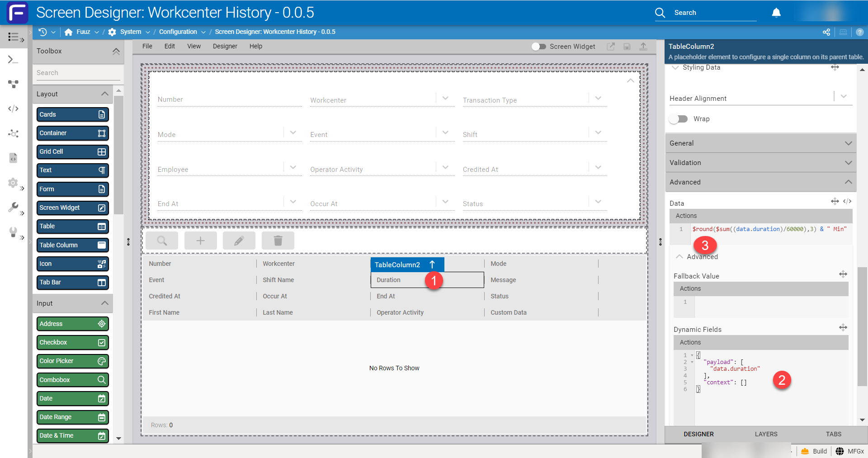
Task: Collapse the filter form with top chevron
Action: click(x=630, y=80)
